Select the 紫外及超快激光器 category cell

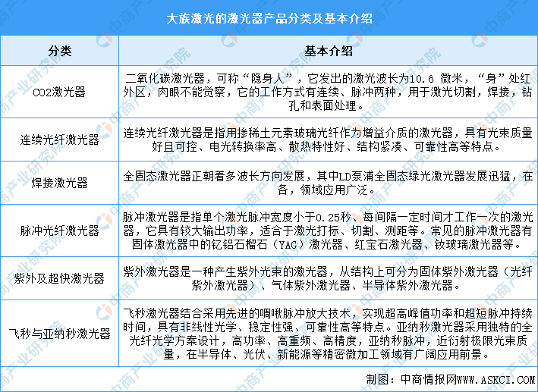point(59,278)
